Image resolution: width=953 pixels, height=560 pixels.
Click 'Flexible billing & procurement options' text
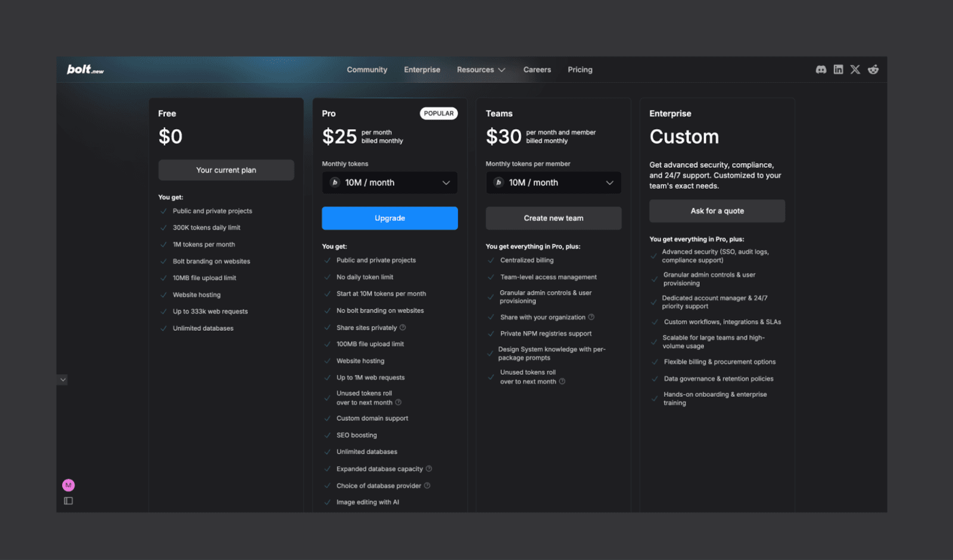(x=720, y=362)
